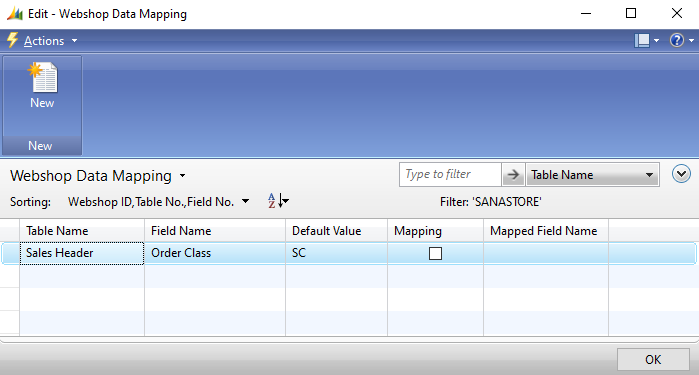
Task: Confirm with the OK button
Action: pyautogui.click(x=653, y=359)
